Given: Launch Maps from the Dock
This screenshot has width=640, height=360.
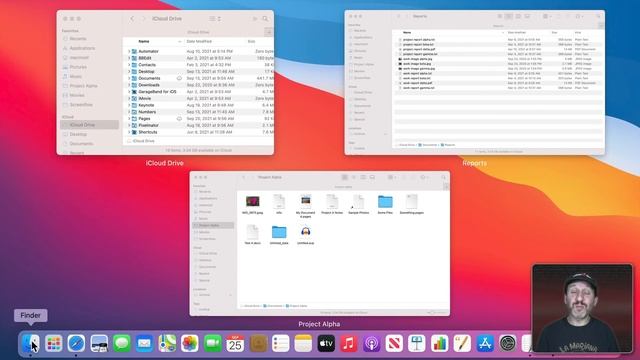Looking at the screenshot, I should 167,343.
